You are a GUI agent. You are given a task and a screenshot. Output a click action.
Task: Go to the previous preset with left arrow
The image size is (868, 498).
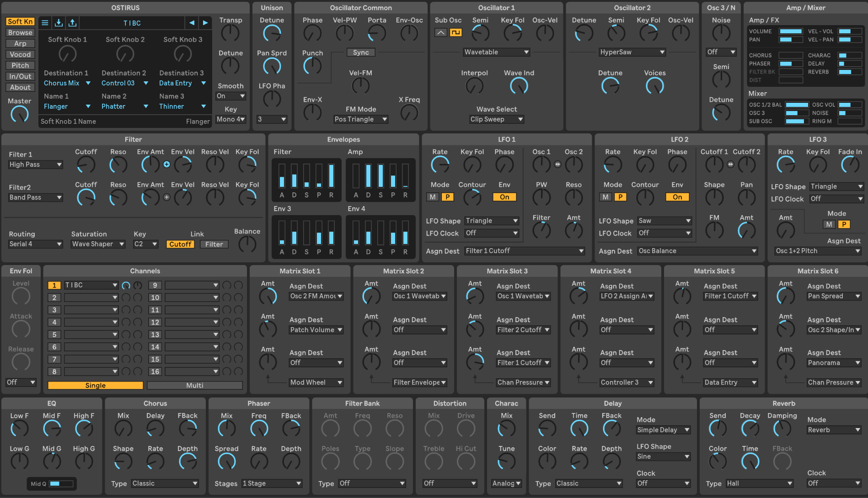point(192,23)
